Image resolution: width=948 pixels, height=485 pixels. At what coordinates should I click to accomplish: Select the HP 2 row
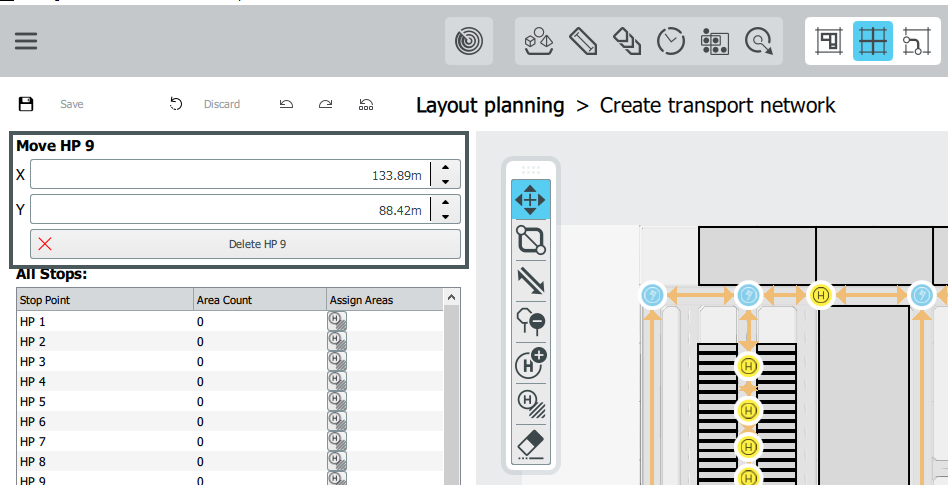pos(230,342)
